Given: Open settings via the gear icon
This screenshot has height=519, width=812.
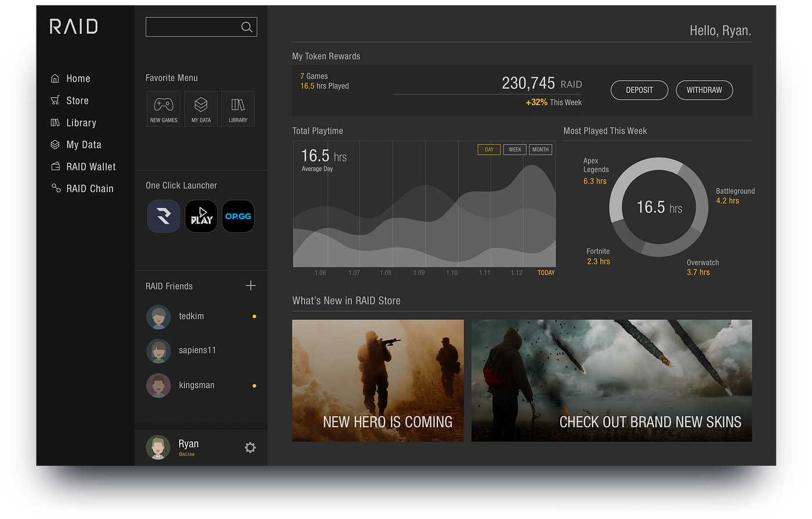Looking at the screenshot, I should point(250,448).
